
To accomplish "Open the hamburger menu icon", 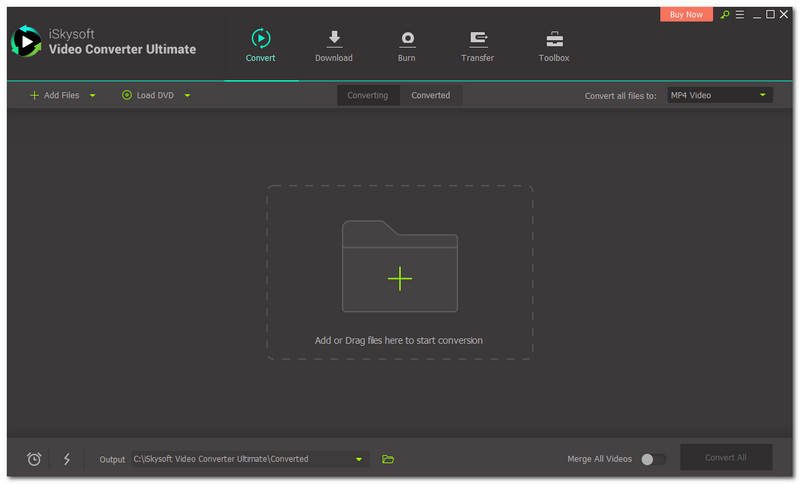I will click(740, 15).
